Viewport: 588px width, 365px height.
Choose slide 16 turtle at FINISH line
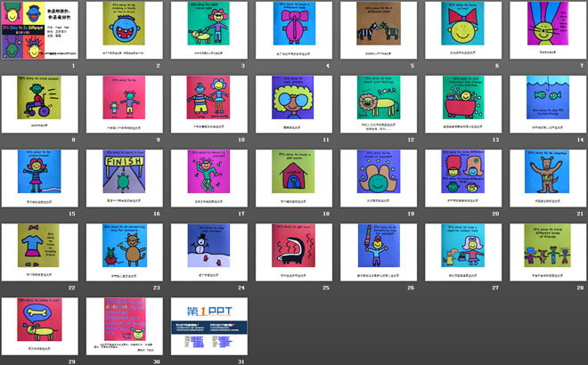click(x=125, y=178)
